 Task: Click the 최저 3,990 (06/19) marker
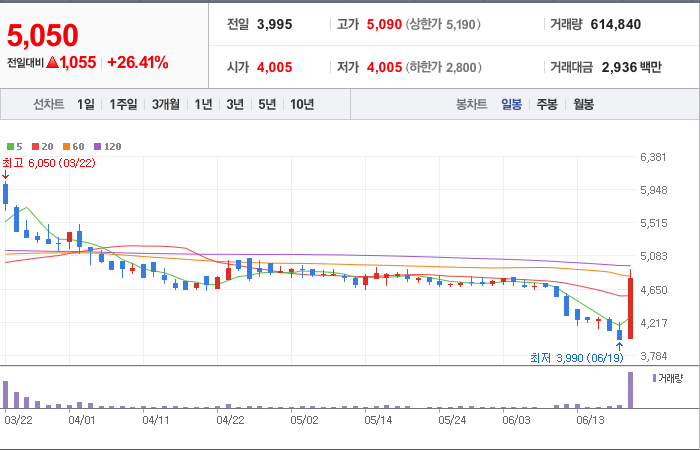point(576,358)
